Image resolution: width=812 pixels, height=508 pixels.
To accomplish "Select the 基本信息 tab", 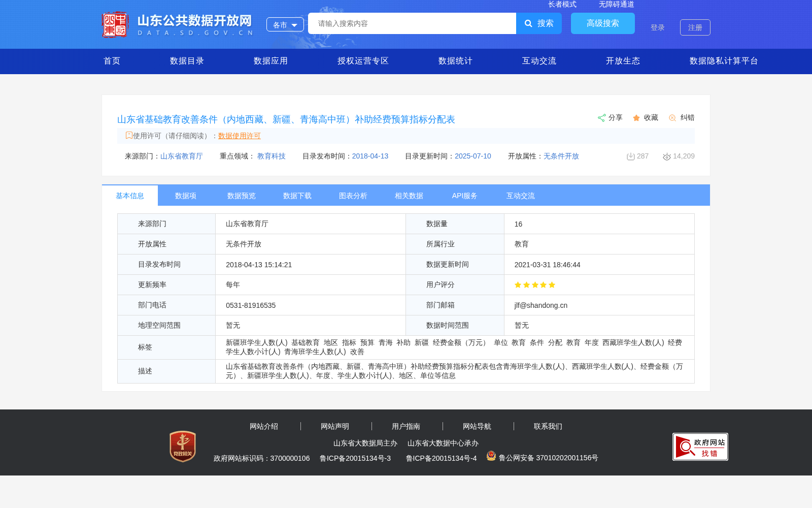I will [x=130, y=196].
